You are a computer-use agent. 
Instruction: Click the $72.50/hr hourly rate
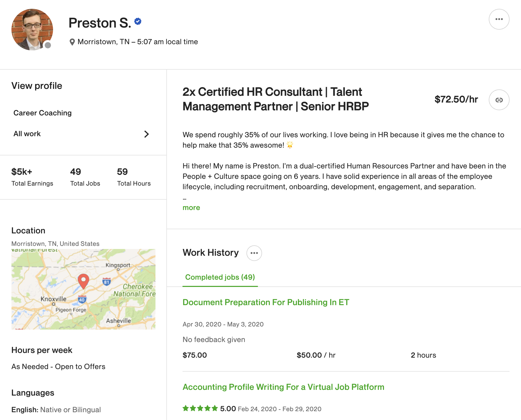(456, 99)
